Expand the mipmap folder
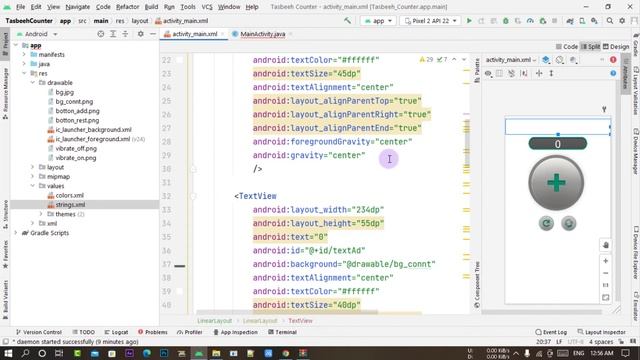Viewport: 640px width, 360px height. (33, 176)
